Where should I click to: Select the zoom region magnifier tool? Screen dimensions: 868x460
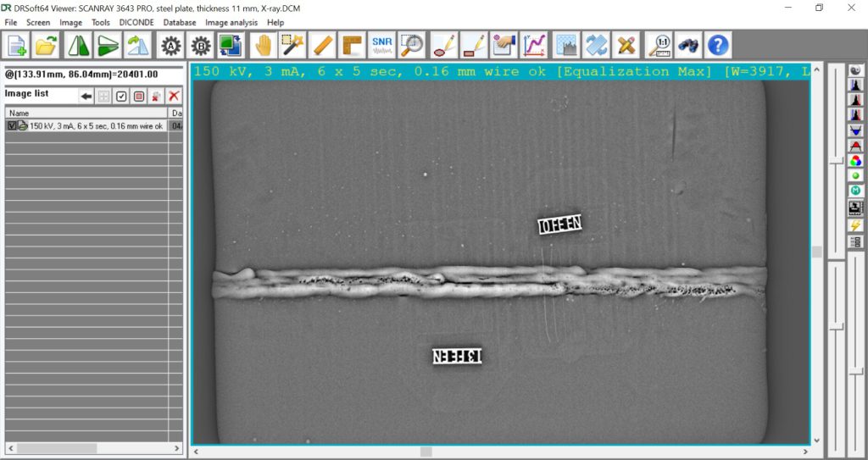coord(411,46)
